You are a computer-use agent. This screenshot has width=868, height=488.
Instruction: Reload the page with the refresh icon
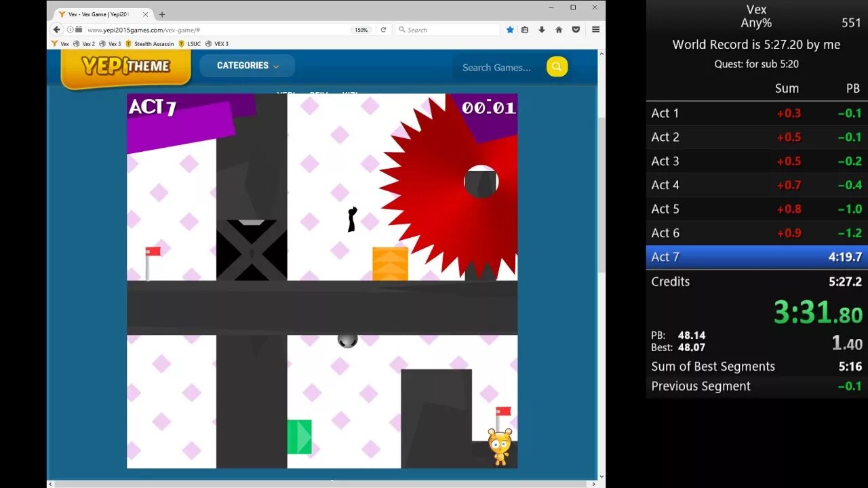point(383,30)
